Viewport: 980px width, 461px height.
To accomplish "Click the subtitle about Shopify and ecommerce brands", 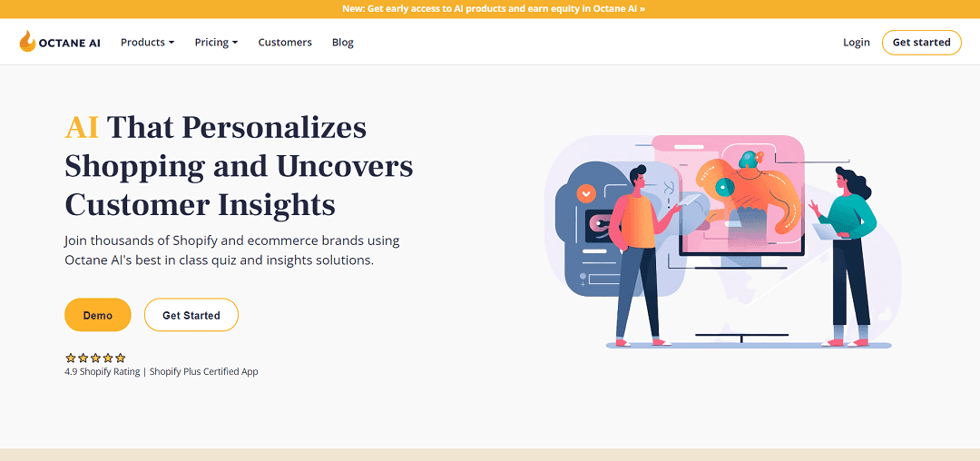I will pos(232,250).
